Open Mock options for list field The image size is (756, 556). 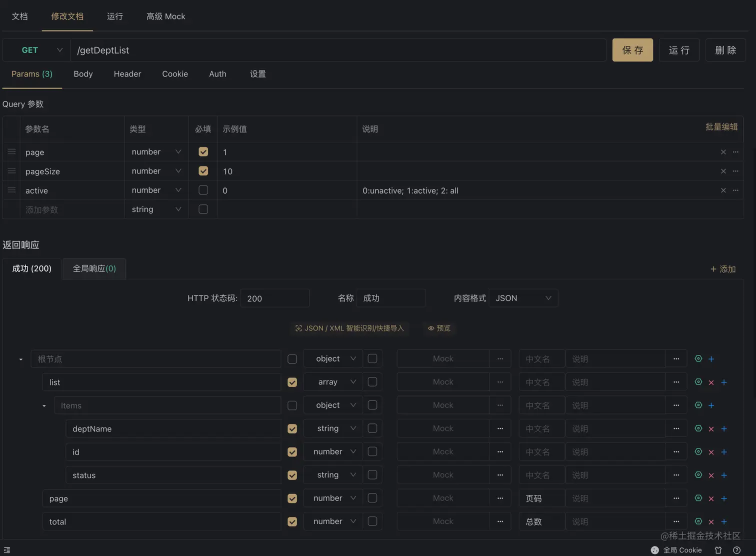pos(500,382)
